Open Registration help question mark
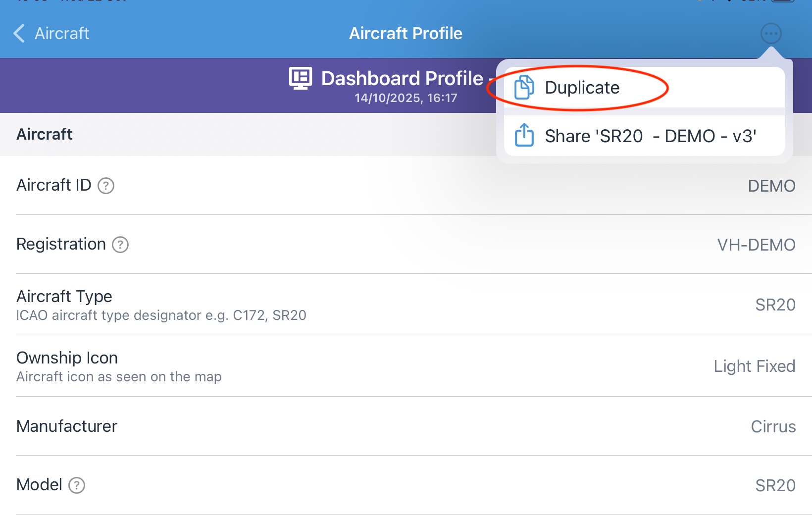This screenshot has width=812, height=515. pyautogui.click(x=120, y=245)
